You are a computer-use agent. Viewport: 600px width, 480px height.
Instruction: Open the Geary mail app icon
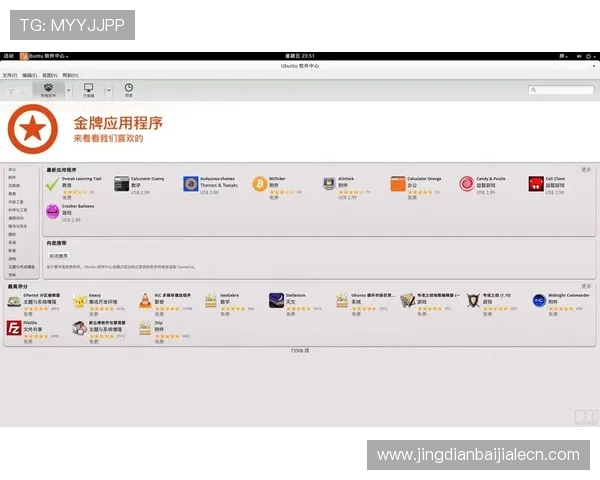coord(80,301)
